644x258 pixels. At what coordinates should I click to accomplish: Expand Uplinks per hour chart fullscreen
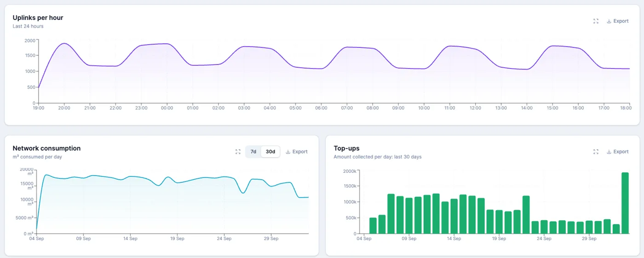tap(596, 21)
